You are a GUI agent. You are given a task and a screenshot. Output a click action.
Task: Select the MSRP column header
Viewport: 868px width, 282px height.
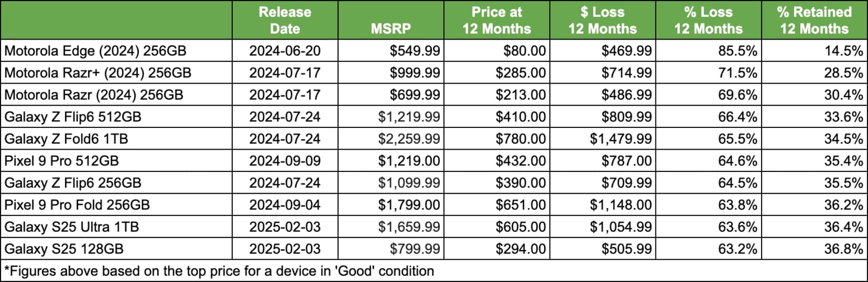(x=391, y=20)
